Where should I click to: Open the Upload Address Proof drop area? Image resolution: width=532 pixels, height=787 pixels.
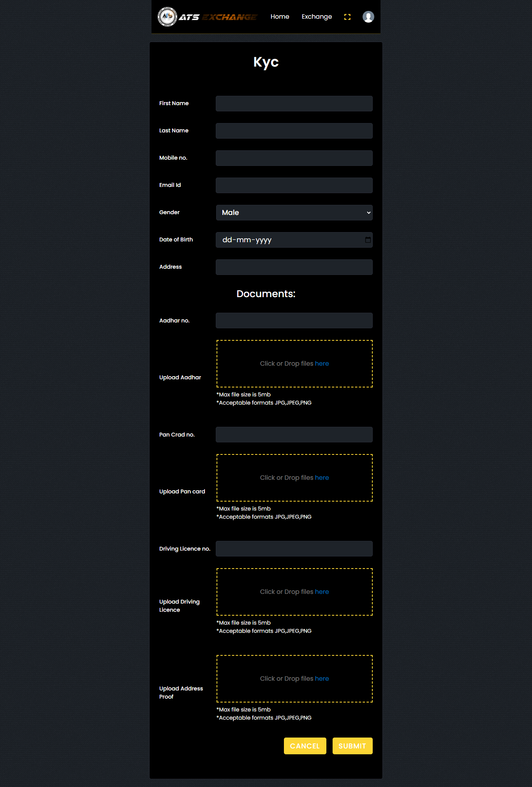pyautogui.click(x=294, y=679)
